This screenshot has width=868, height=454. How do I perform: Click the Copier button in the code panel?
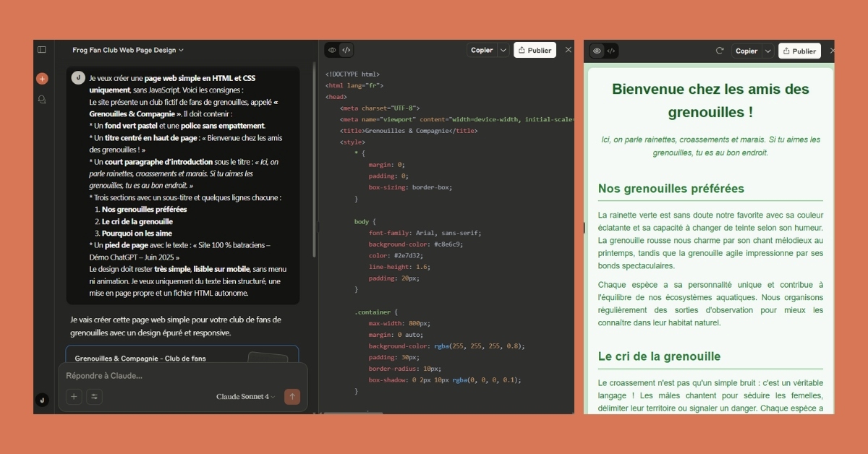pyautogui.click(x=482, y=50)
